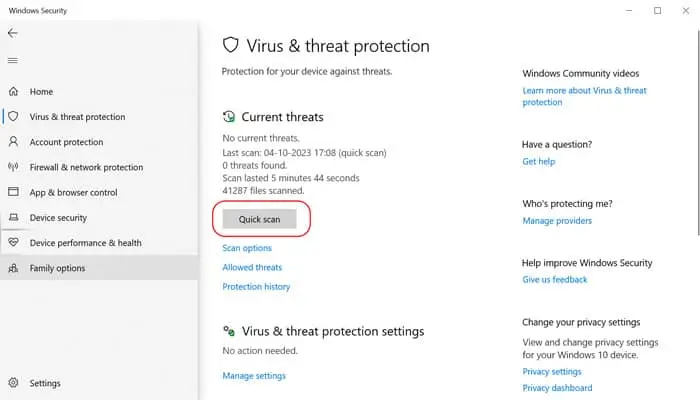Viewport: 700px width, 400px height.
Task: Open the Privacy dashboard link
Action: pyautogui.click(x=557, y=388)
